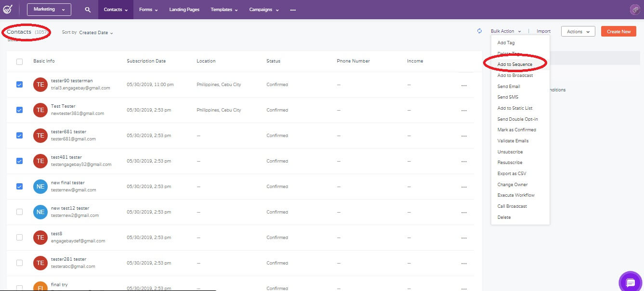Click the refresh contacts icon
Screen dimensions: 644x291
[479, 31]
